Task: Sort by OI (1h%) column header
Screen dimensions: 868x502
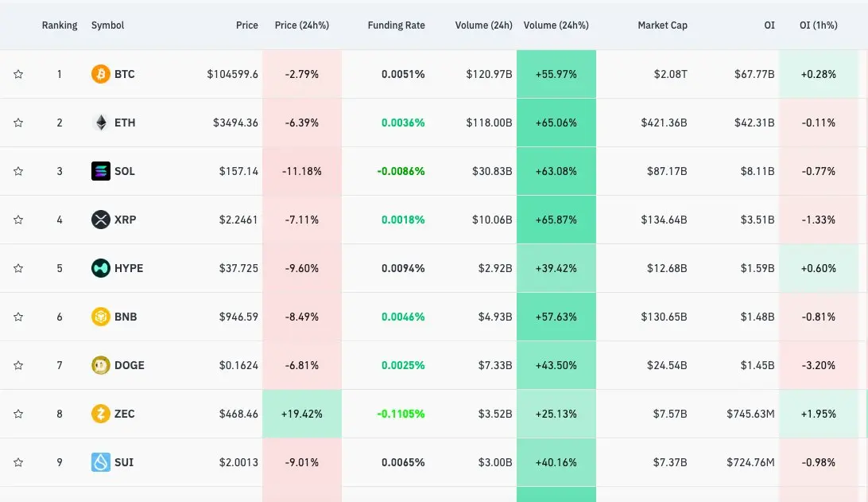Action: (819, 25)
